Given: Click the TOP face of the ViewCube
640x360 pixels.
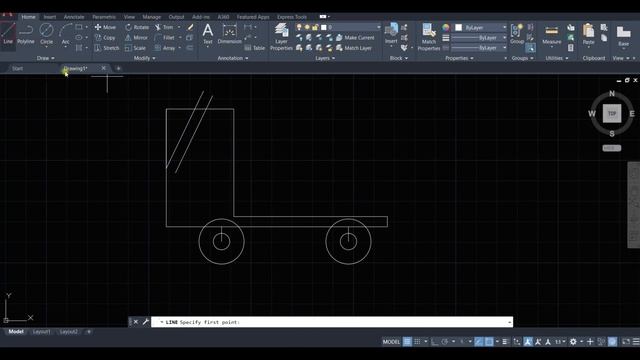Looking at the screenshot, I should pyautogui.click(x=611, y=113).
